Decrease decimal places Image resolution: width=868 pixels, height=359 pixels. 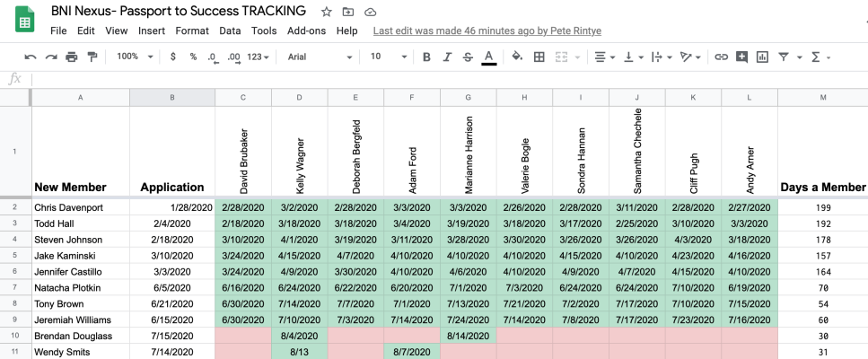coord(213,57)
